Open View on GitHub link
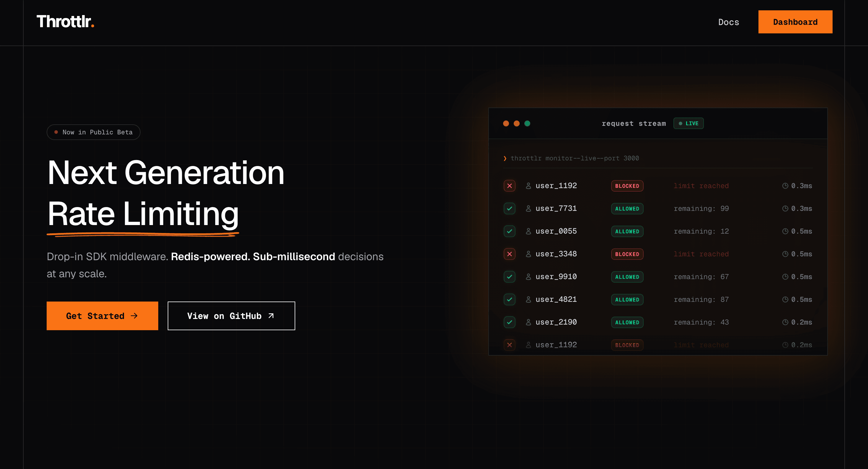Screen dimensions: 868x469 point(231,316)
